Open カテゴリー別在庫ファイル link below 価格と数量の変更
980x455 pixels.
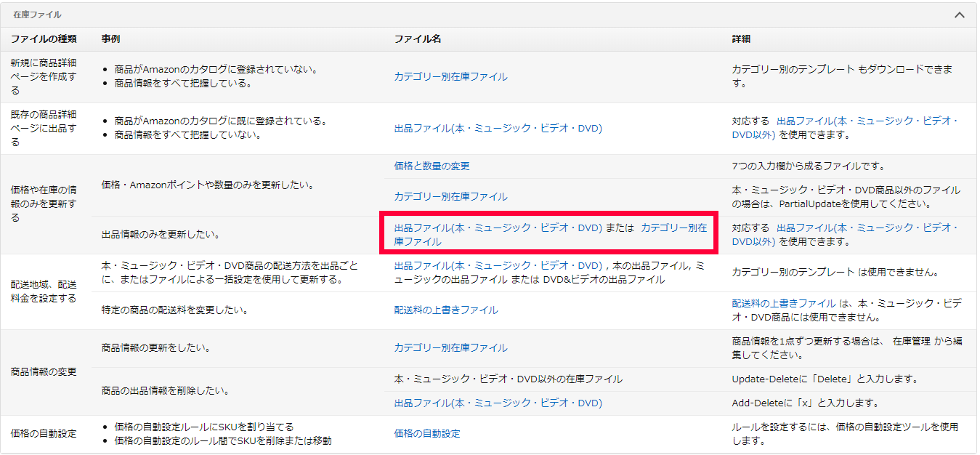(x=450, y=196)
